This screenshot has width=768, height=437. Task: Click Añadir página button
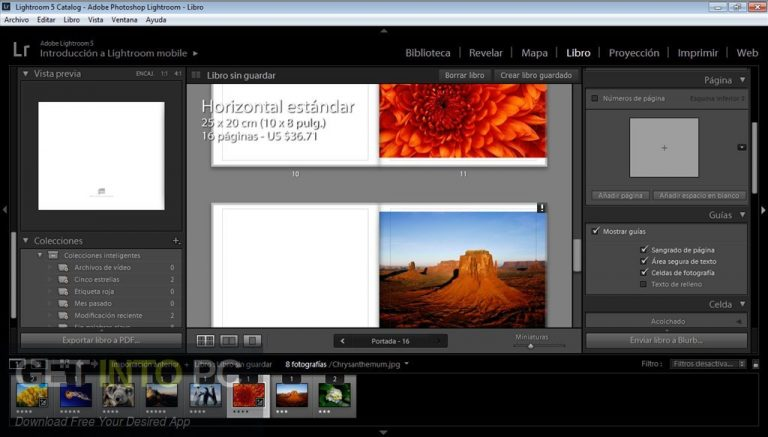[620, 195]
